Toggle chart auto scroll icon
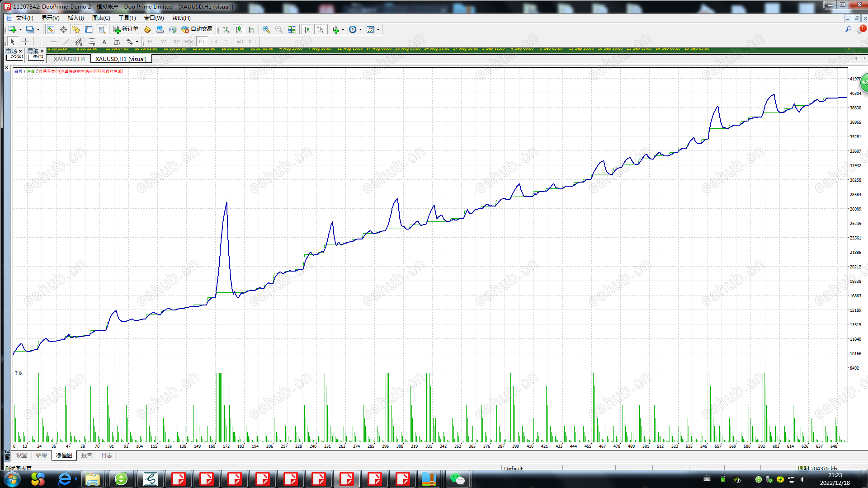This screenshot has width=868, height=488. [307, 29]
